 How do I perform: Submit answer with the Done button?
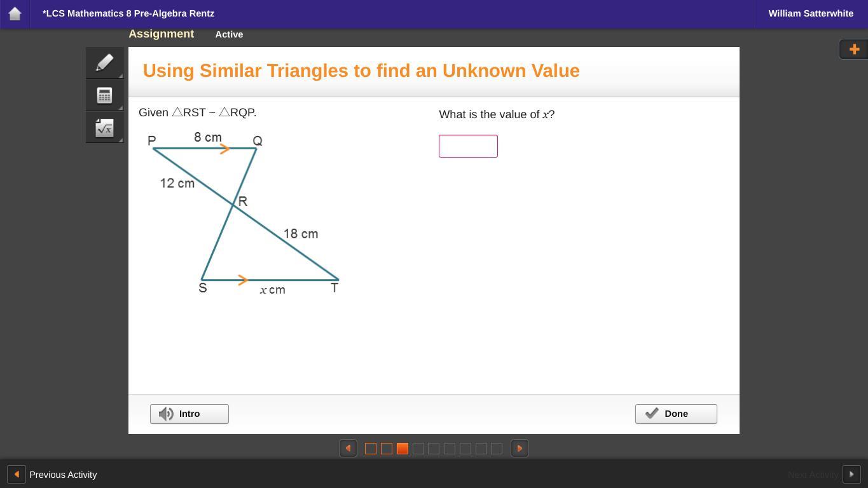(676, 414)
